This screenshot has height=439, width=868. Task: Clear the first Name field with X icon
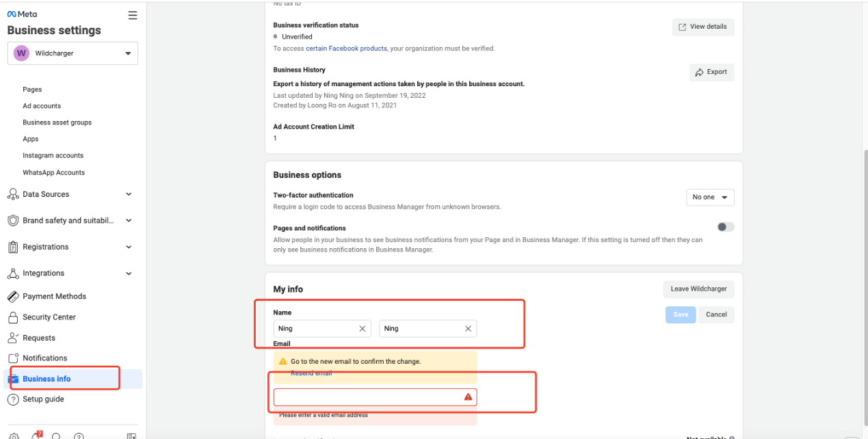[x=363, y=329]
